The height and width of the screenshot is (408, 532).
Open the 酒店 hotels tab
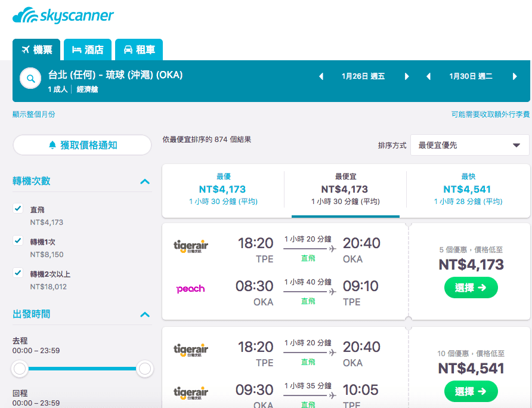[88, 50]
